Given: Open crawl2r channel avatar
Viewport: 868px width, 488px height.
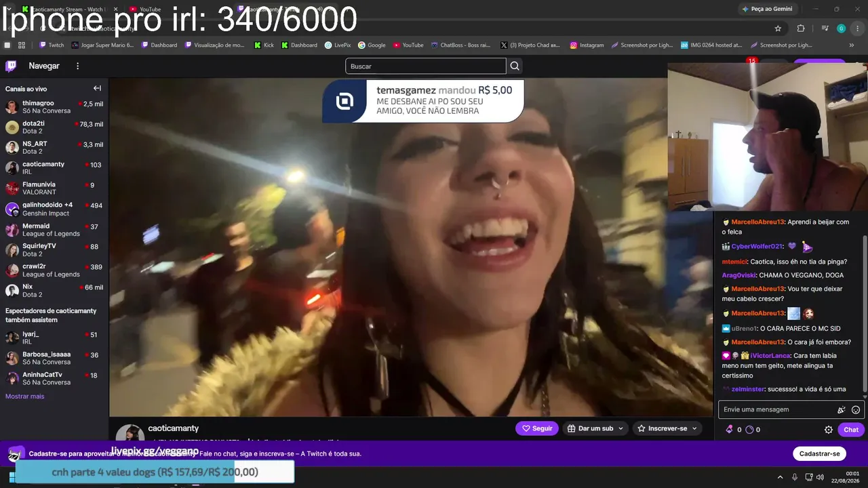Looking at the screenshot, I should [x=12, y=270].
